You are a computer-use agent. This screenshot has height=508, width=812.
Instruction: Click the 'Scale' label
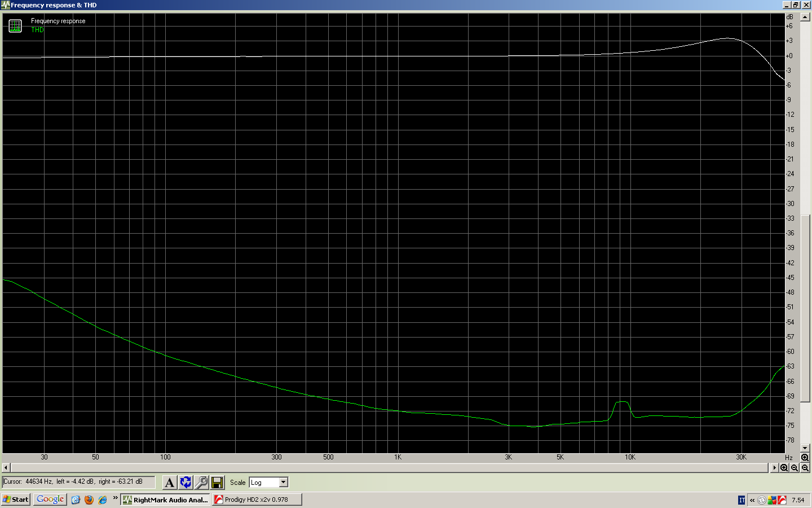point(237,483)
